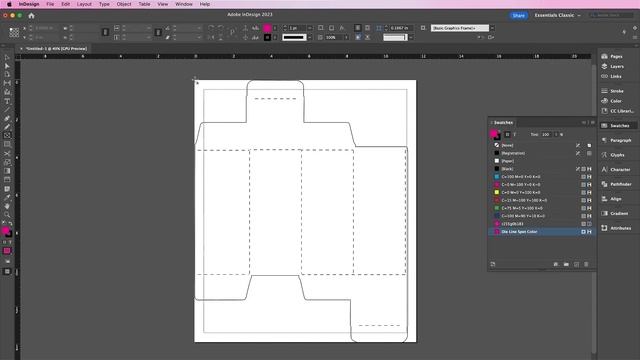Toggle the reference point locator
This screenshot has width=640, height=360.
tap(14, 33)
